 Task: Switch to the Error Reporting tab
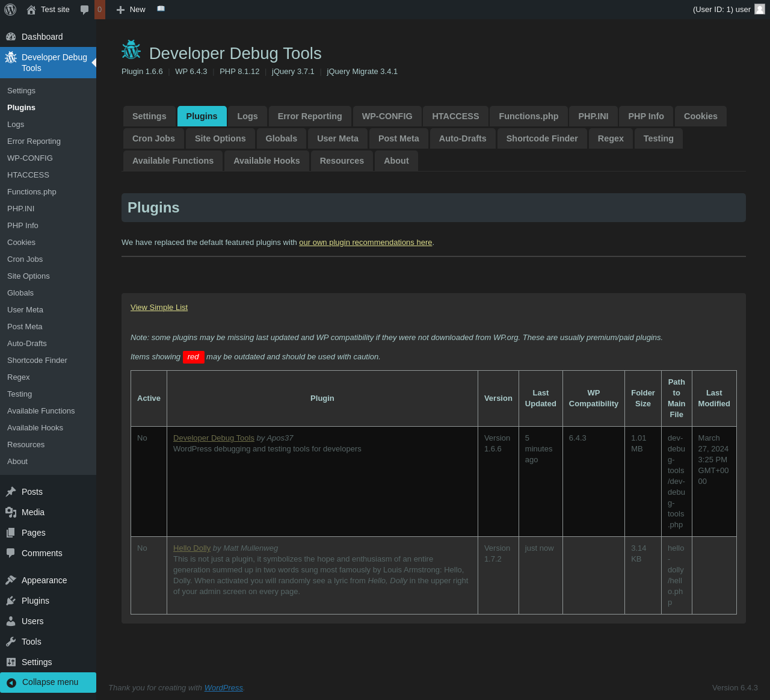point(310,116)
